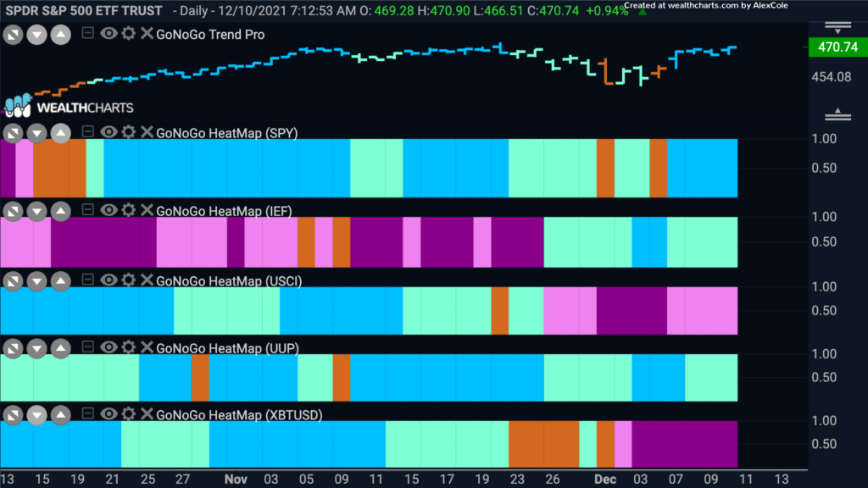The width and height of the screenshot is (868, 488).
Task: Toggle visibility of GoNoGo Trend Pro
Action: click(108, 33)
